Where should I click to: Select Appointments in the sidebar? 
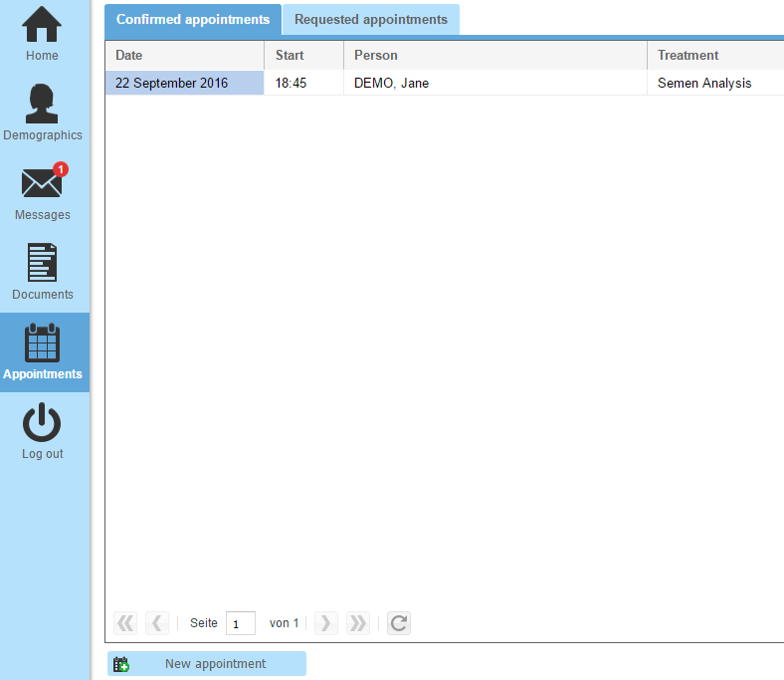pyautogui.click(x=43, y=352)
